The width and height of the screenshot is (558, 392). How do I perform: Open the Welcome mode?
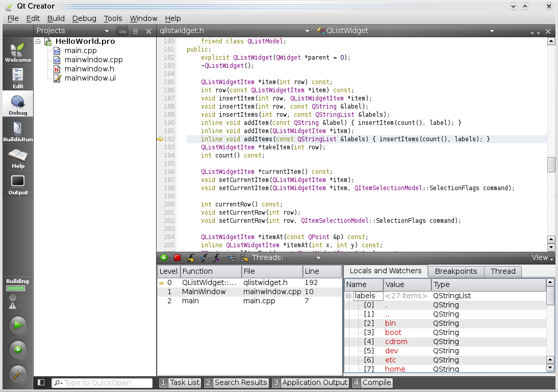point(18,51)
